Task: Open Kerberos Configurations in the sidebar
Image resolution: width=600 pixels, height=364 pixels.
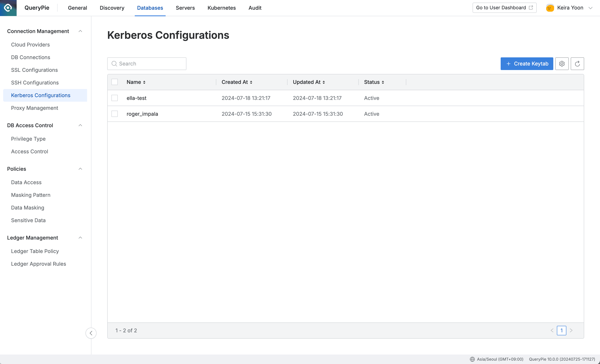Action: pos(40,95)
